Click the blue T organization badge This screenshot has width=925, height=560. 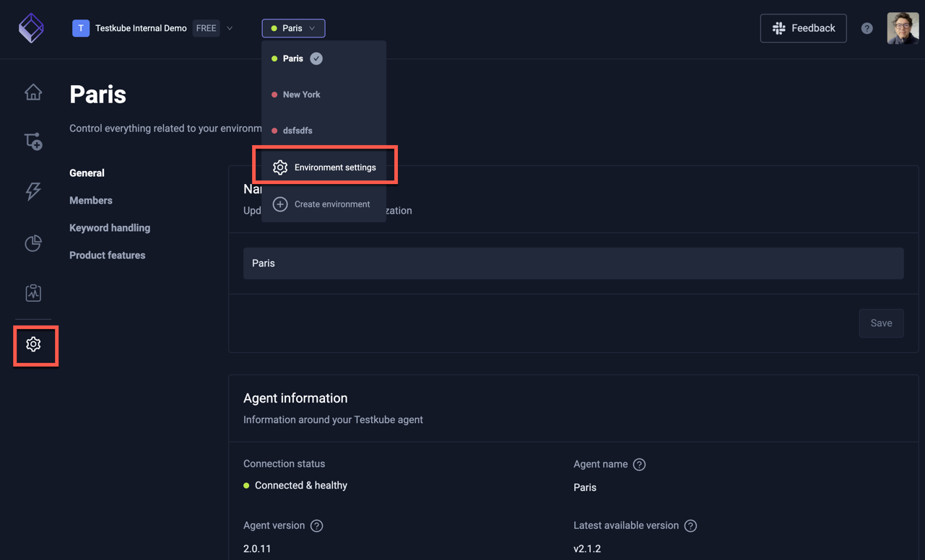(81, 28)
